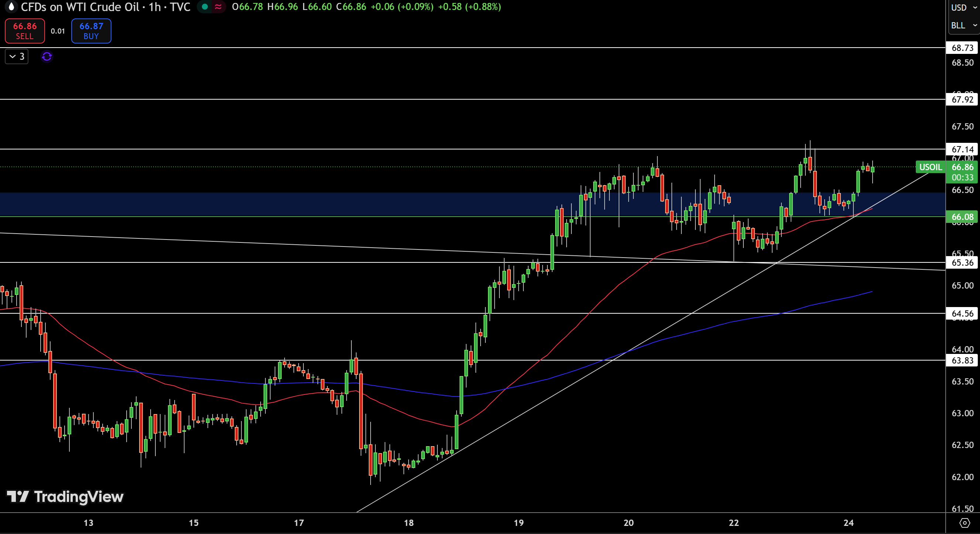Viewport: 980px width, 534px height.
Task: Select the 67.14 resistance line label
Action: [x=963, y=149]
